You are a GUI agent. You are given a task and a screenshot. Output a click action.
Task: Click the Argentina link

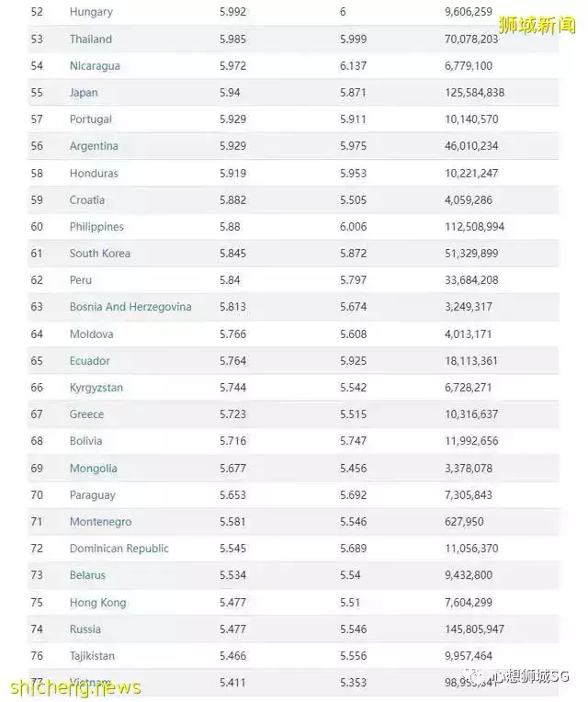pos(94,146)
